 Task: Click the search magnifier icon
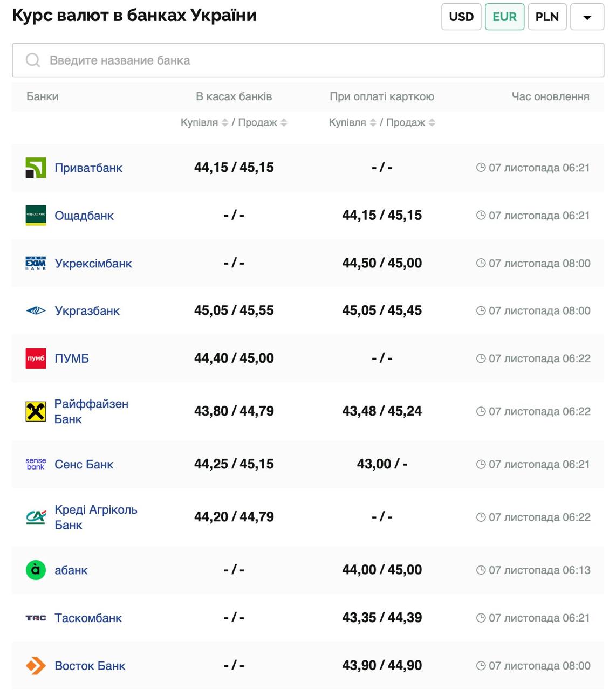[33, 60]
